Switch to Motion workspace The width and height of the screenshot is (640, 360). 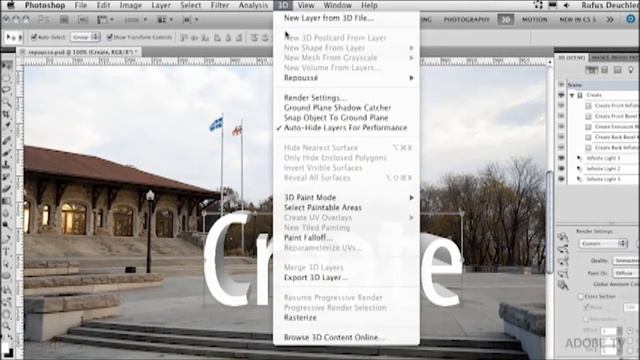point(535,20)
